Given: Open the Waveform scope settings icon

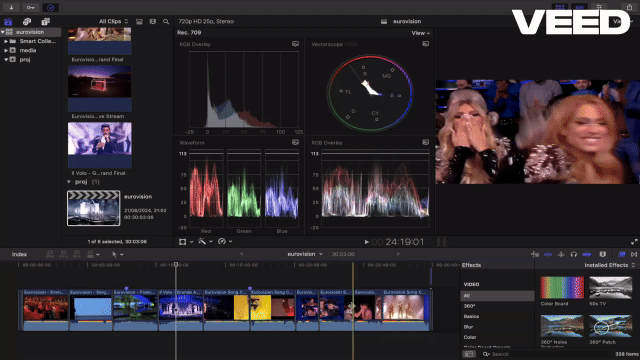Looking at the screenshot, I should (x=295, y=142).
